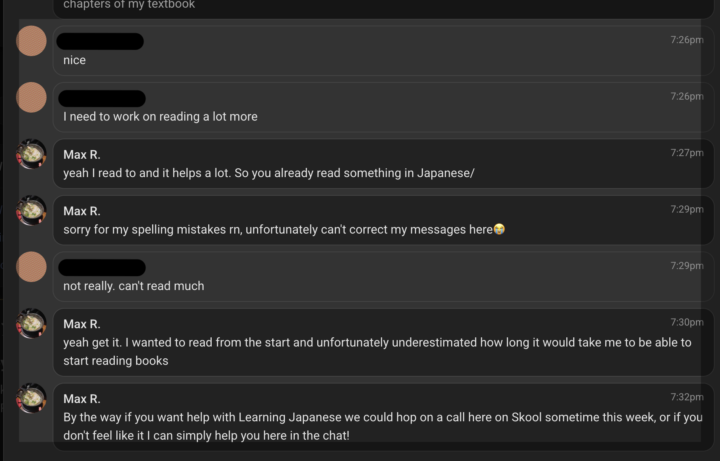Click Max R.'s avatar on the 7:27pm message
This screenshot has height=461, width=720.
tap(32, 154)
